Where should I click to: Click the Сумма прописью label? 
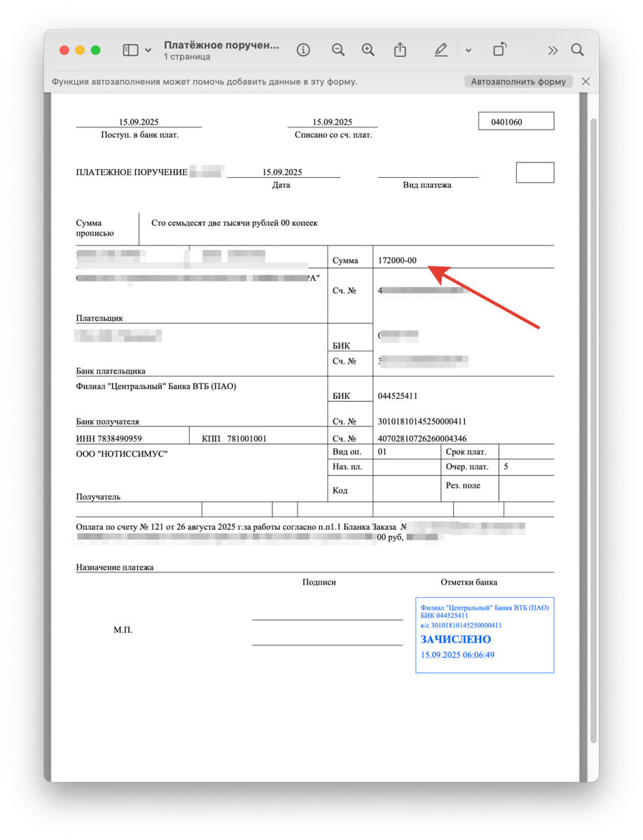pos(95,228)
